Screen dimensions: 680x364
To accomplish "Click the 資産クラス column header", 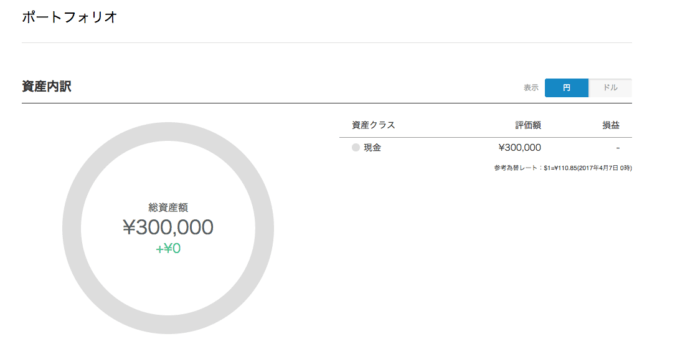I will [x=373, y=125].
